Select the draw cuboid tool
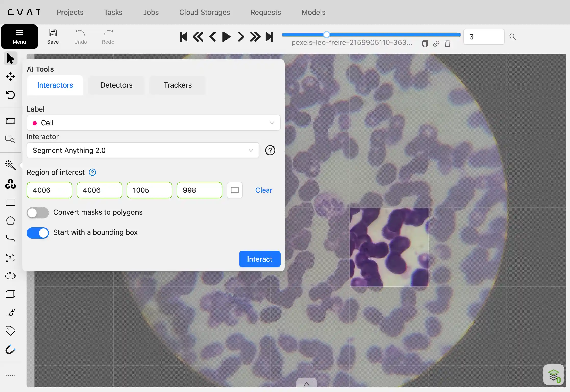 [10, 294]
